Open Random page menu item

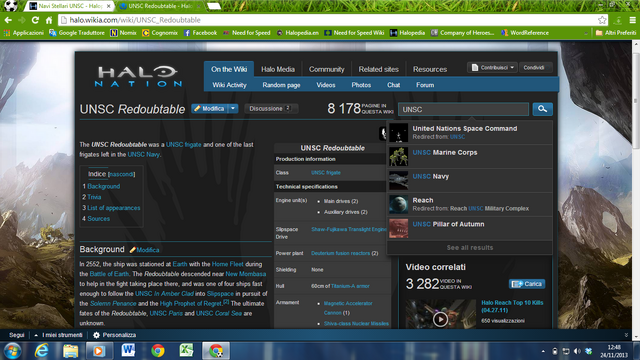pyautogui.click(x=281, y=85)
